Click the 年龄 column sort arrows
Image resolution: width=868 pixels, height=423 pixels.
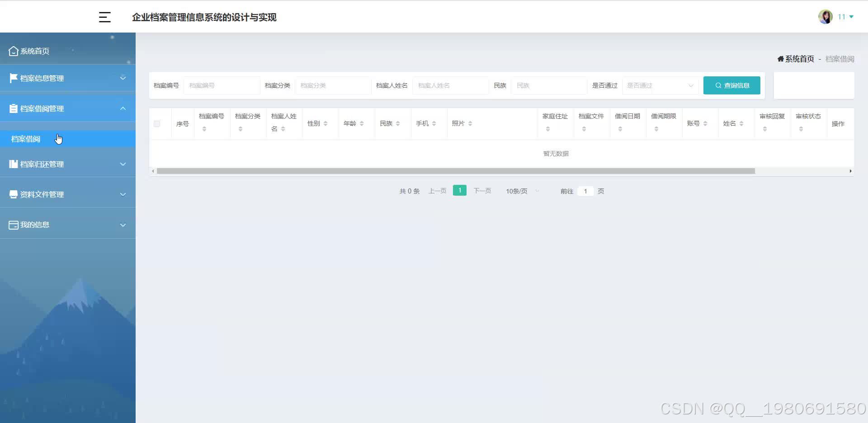click(361, 123)
